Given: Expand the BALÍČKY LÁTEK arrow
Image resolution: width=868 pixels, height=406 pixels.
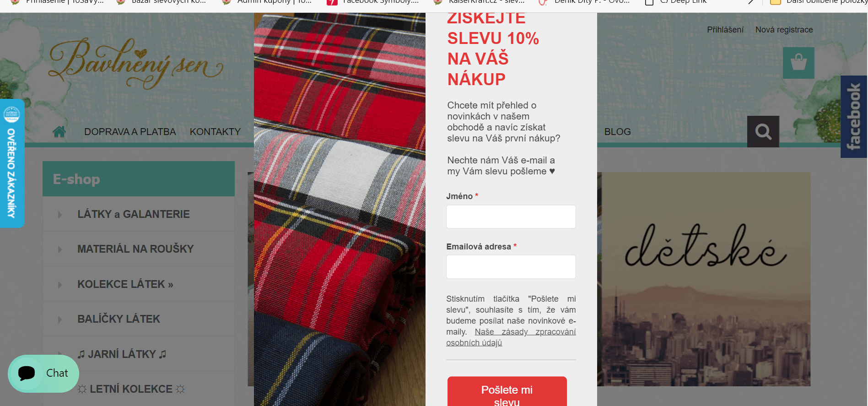Looking at the screenshot, I should pos(60,319).
